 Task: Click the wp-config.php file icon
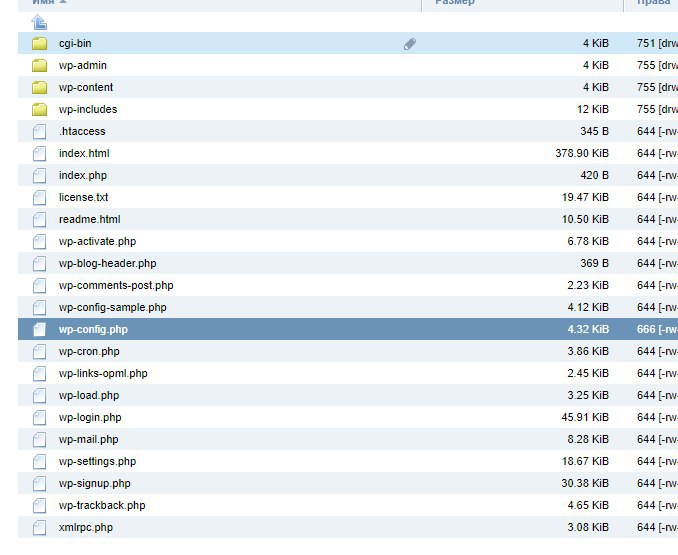tap(39, 329)
